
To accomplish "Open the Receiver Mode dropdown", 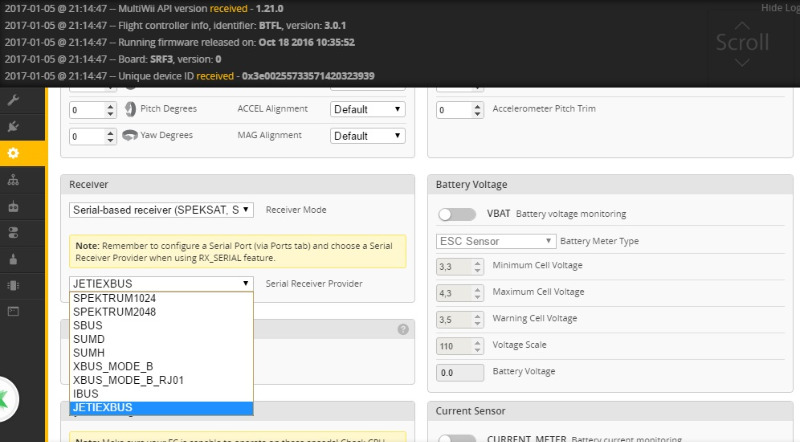I will click(x=161, y=210).
